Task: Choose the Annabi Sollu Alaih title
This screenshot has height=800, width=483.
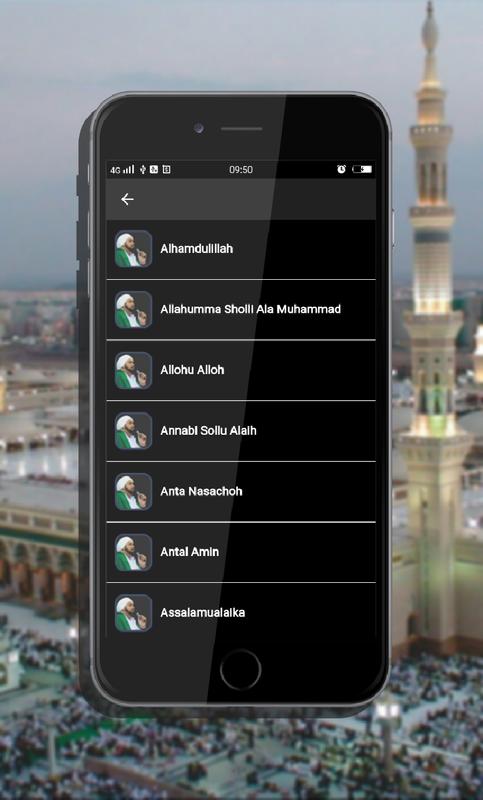Action: (x=208, y=431)
